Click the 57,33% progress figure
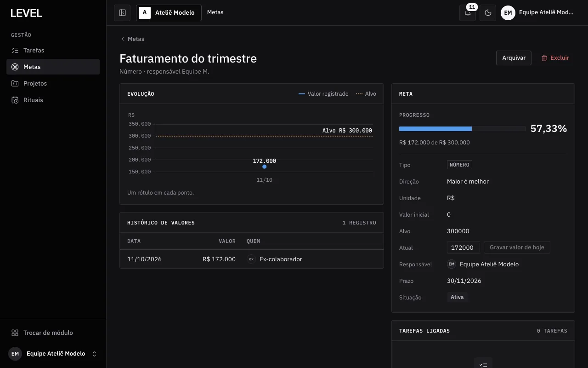Screen dimensions: 588x368 click(x=548, y=129)
